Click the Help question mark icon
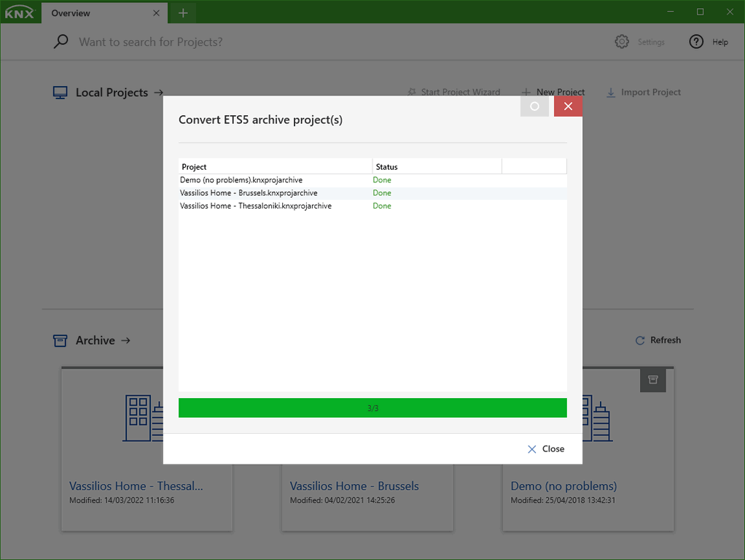 tap(696, 42)
